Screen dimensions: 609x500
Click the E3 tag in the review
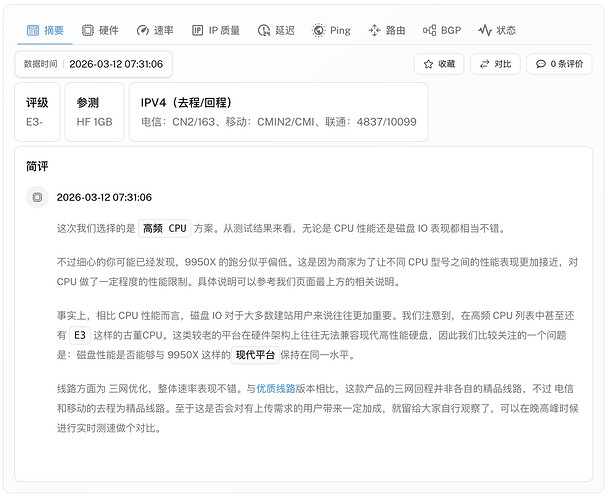click(x=80, y=335)
